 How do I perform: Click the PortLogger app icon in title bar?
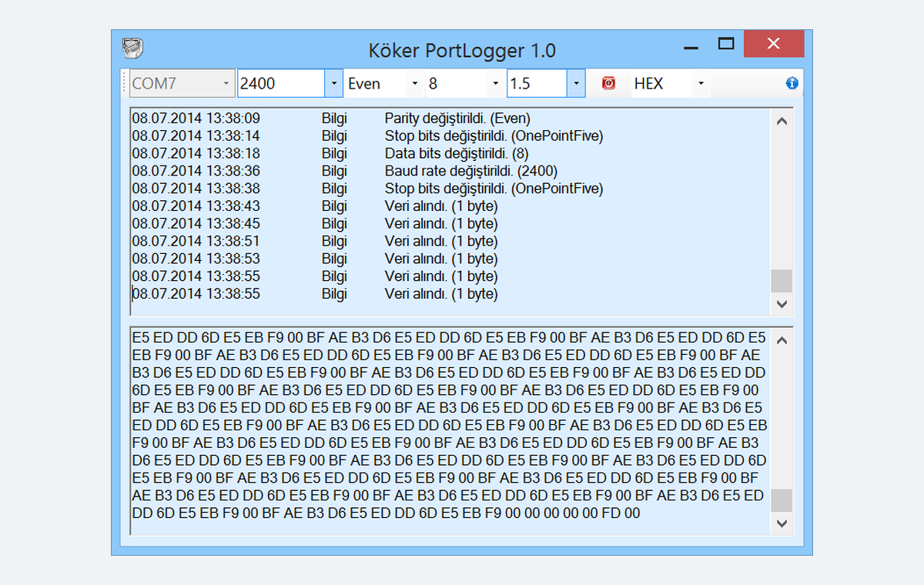[x=134, y=48]
